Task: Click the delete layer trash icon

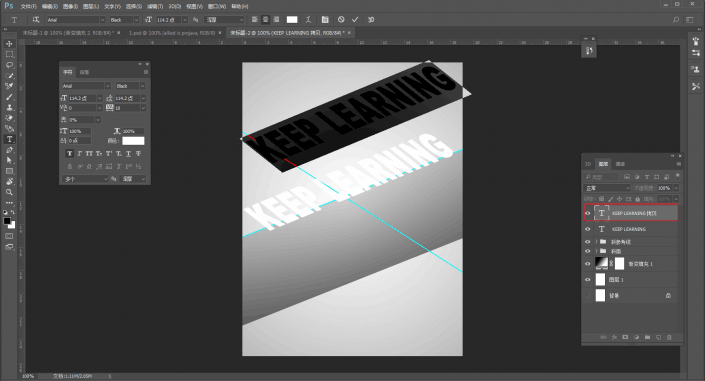Action: 669,337
